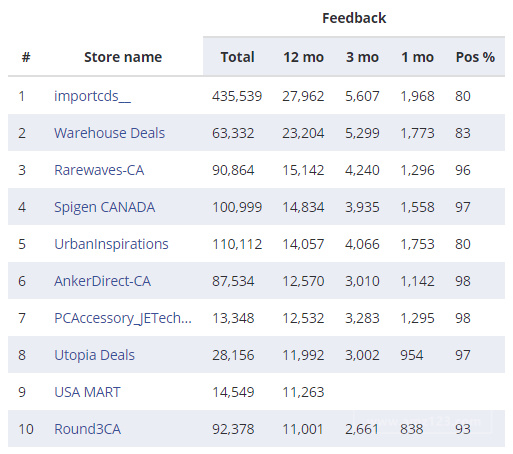
Task: Select 3 mo value 4,066
Action: pyautogui.click(x=362, y=244)
